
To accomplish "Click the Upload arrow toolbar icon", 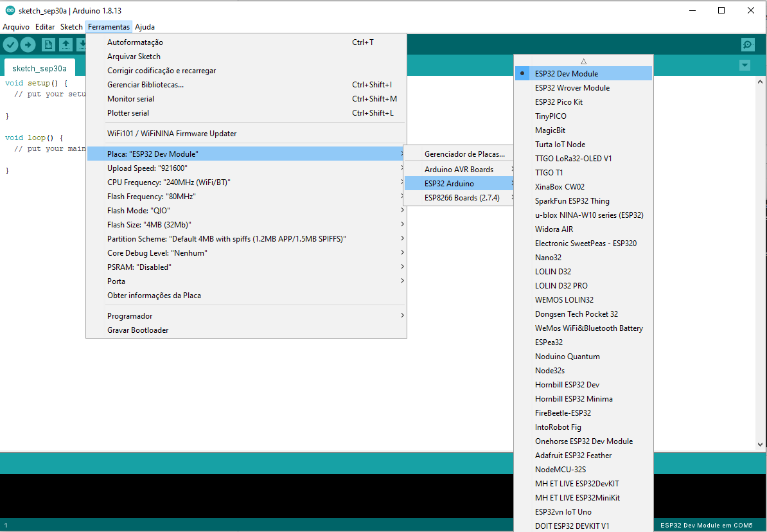I will click(x=28, y=44).
